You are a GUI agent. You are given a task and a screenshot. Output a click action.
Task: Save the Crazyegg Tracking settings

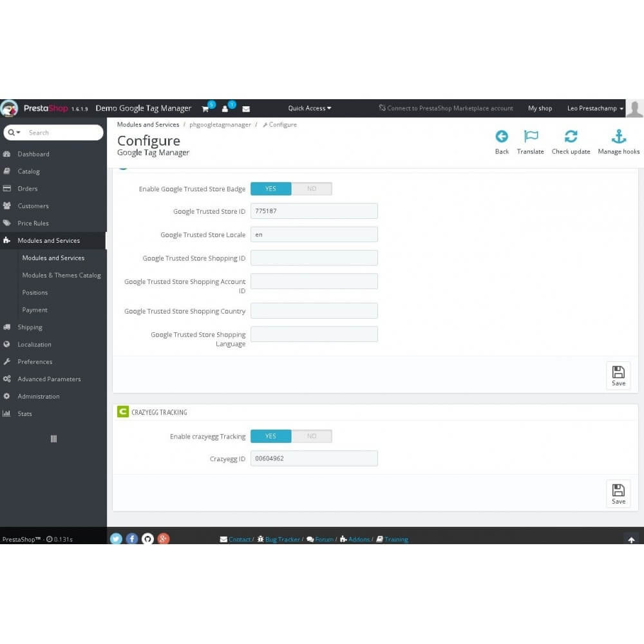(618, 494)
